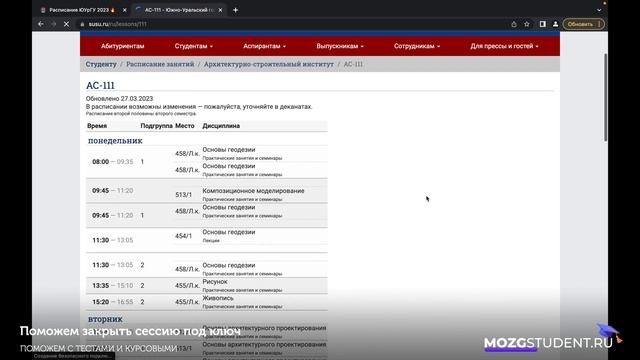This screenshot has width=640, height=360.
Task: Close the АС-111 browser tab
Action: [220, 10]
